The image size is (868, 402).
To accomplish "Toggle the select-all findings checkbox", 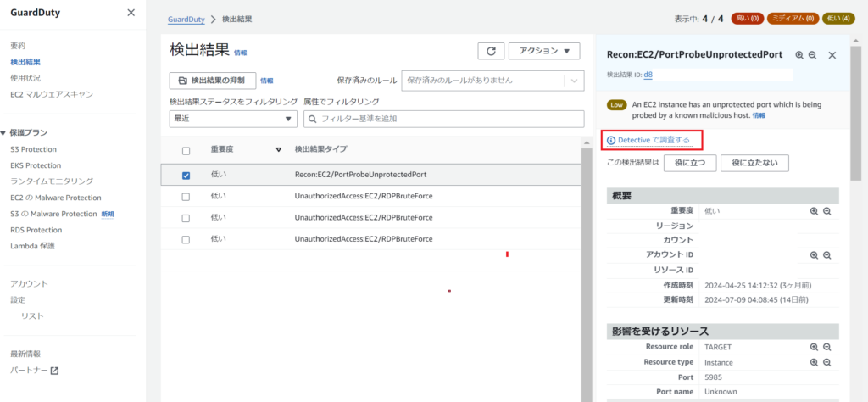I will click(x=186, y=151).
